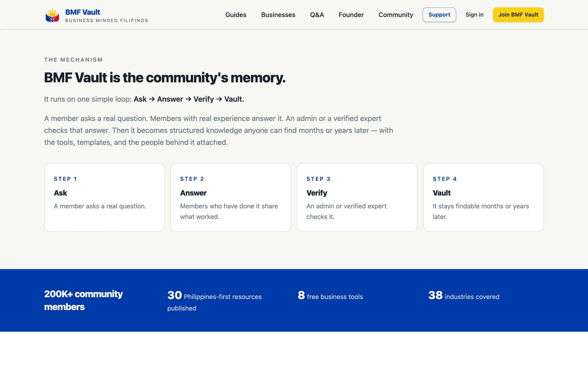Select the Step 4 Vault card
Image resolution: width=588 pixels, height=368 pixels.
coord(483,197)
